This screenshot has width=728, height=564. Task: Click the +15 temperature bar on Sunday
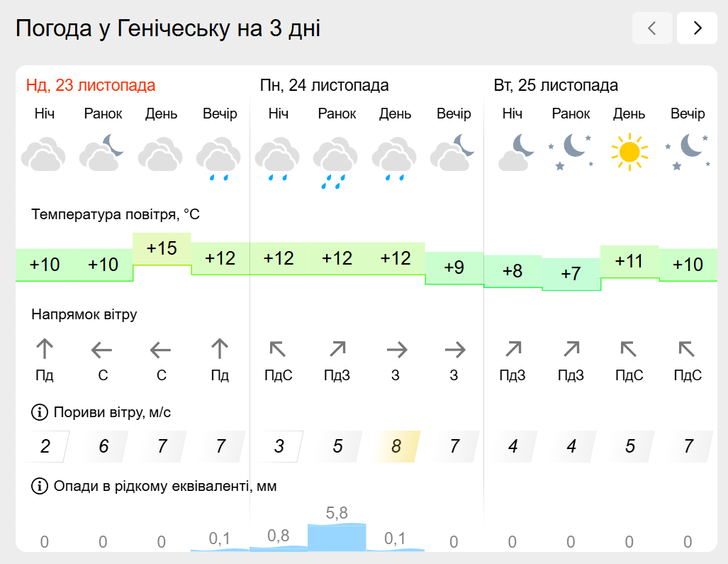[162, 249]
